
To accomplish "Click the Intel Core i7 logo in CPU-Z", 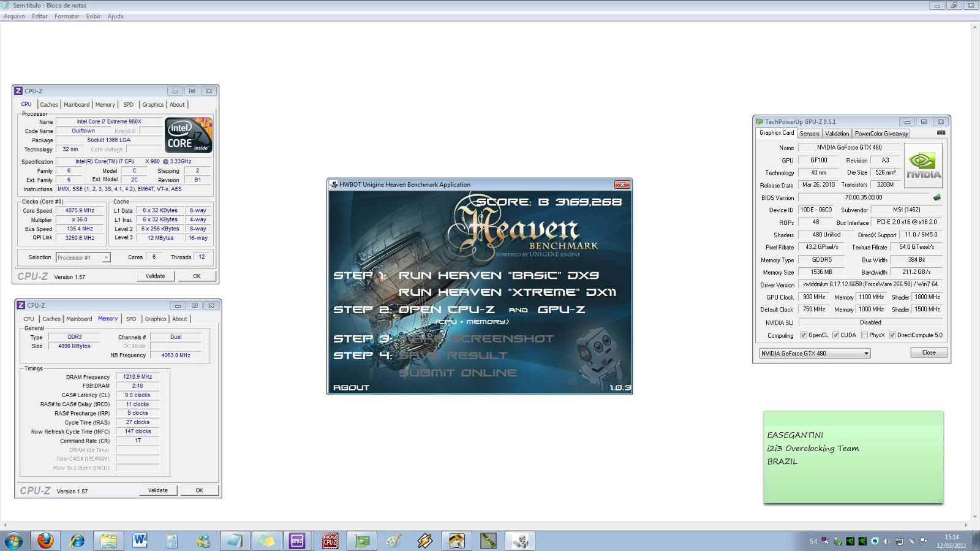I will [x=189, y=135].
